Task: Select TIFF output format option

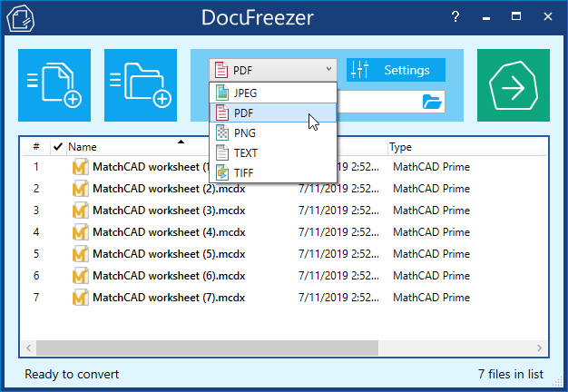Action: click(273, 172)
